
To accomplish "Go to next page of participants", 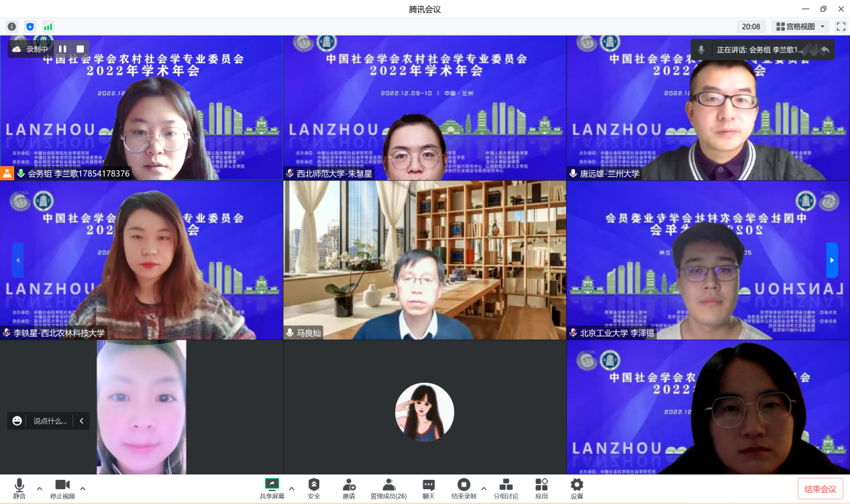I will [832, 260].
